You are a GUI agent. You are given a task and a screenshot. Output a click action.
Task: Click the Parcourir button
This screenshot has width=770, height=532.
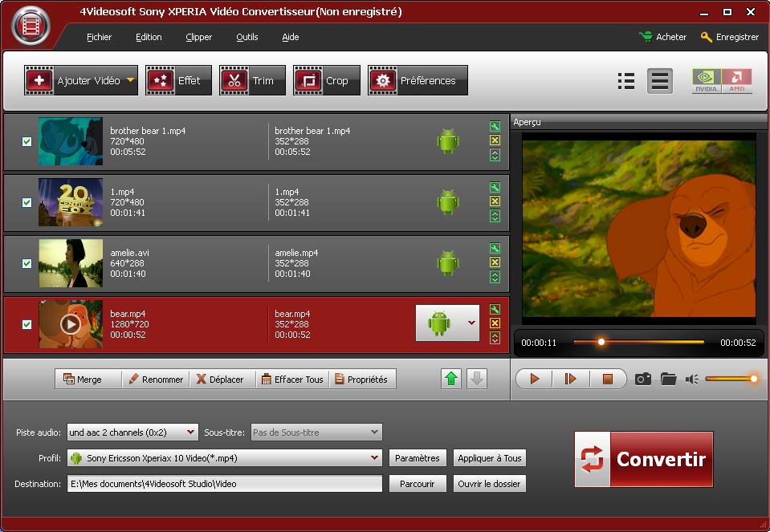click(417, 484)
